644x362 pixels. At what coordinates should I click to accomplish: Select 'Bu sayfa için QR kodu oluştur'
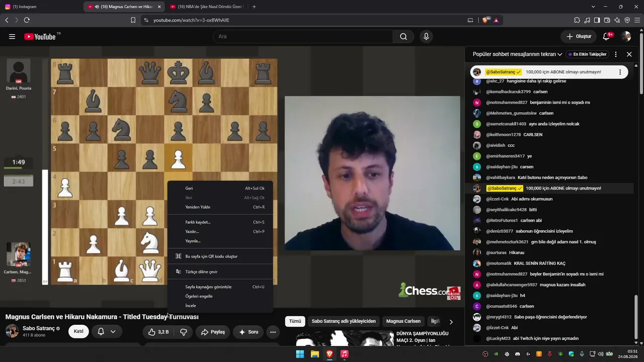[x=220, y=256]
